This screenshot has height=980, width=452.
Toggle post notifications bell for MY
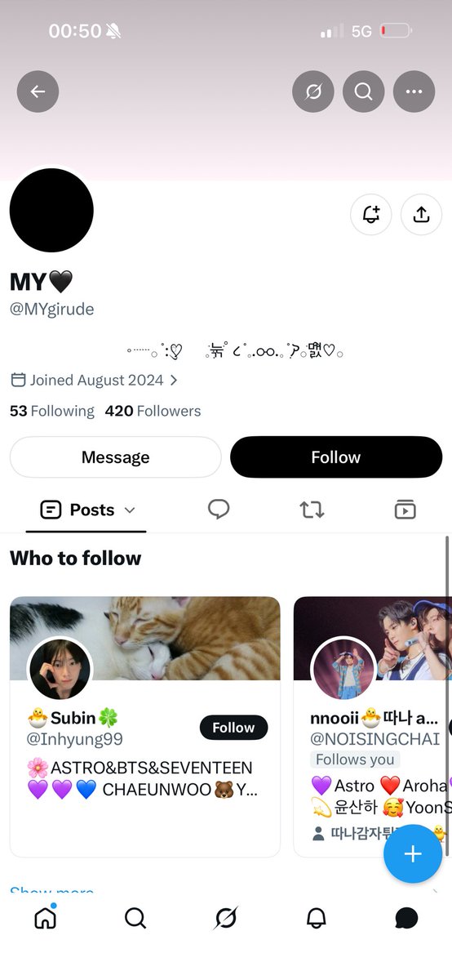point(371,215)
